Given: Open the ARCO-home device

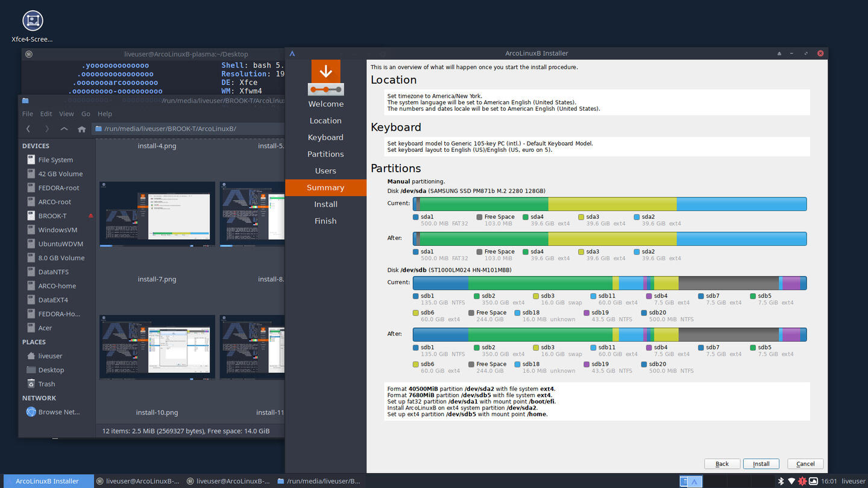Looking at the screenshot, I should click(55, 286).
